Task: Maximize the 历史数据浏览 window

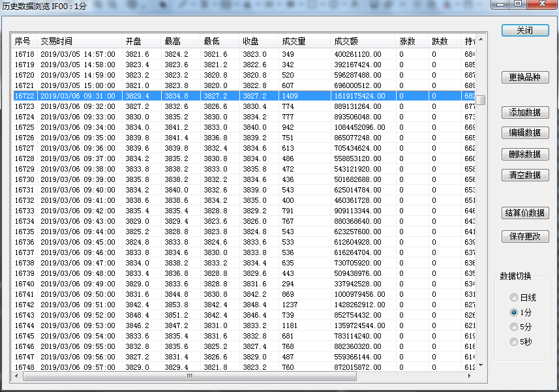Action: [518, 4]
